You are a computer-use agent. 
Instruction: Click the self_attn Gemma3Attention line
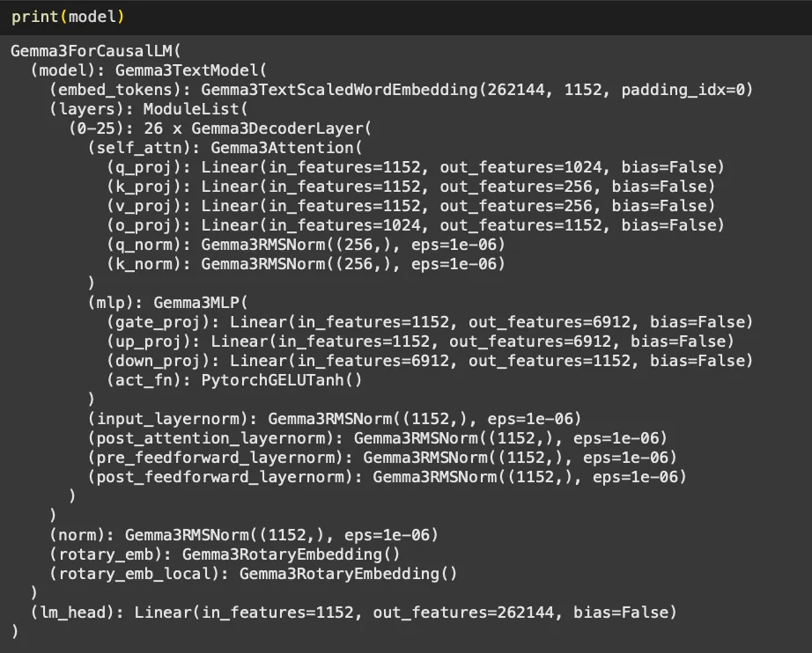tap(225, 148)
